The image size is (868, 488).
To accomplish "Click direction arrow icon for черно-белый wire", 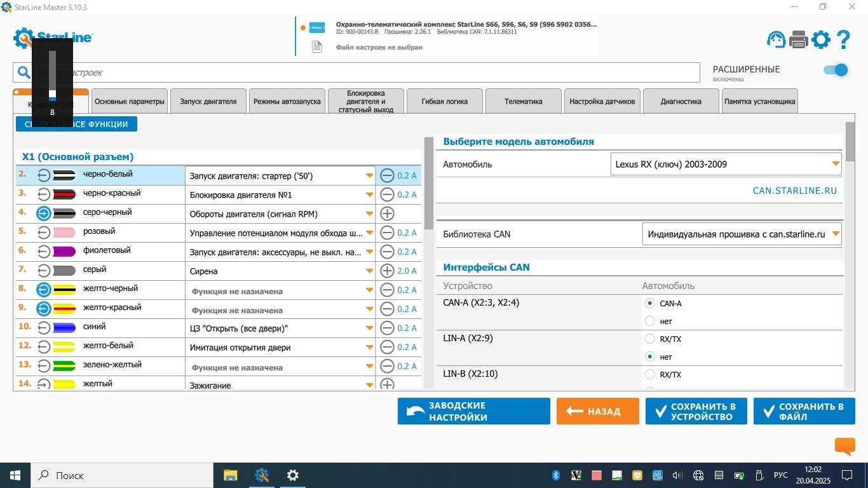I will [x=43, y=175].
